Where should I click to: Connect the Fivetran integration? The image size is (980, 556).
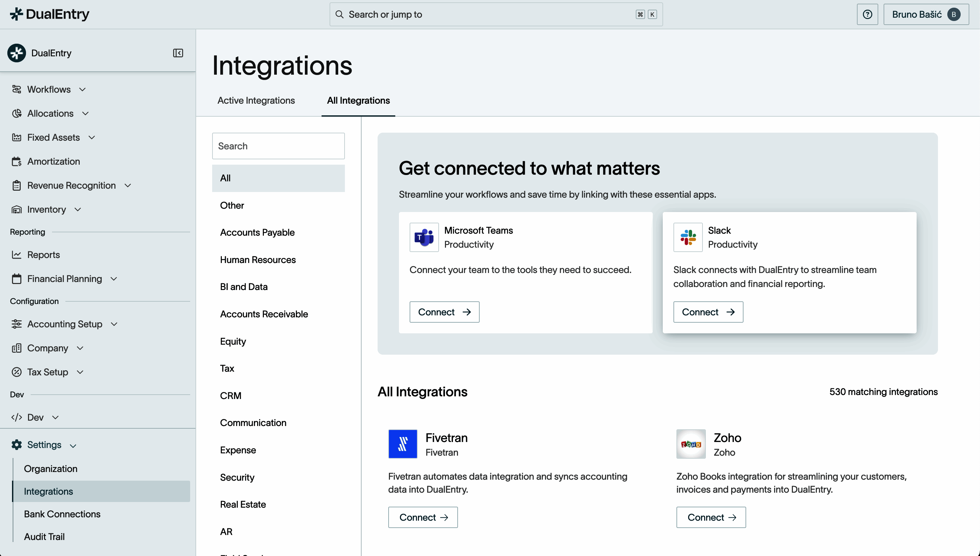point(423,517)
